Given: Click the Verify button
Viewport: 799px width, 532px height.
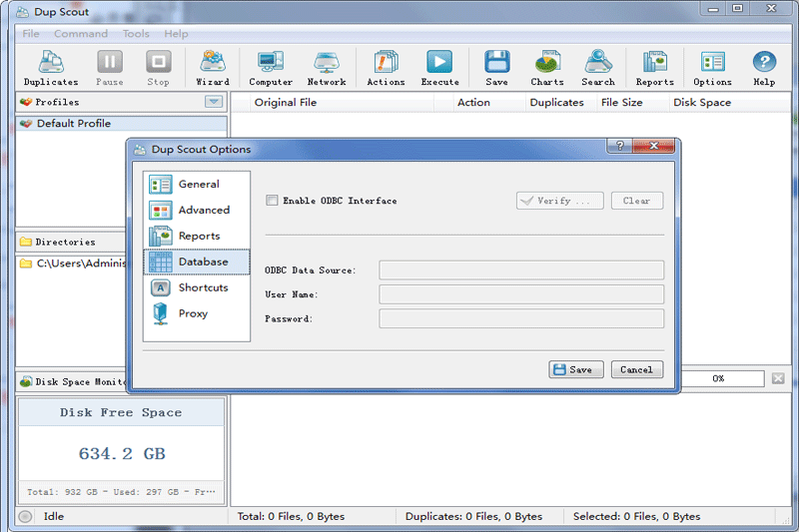Looking at the screenshot, I should pos(560,201).
